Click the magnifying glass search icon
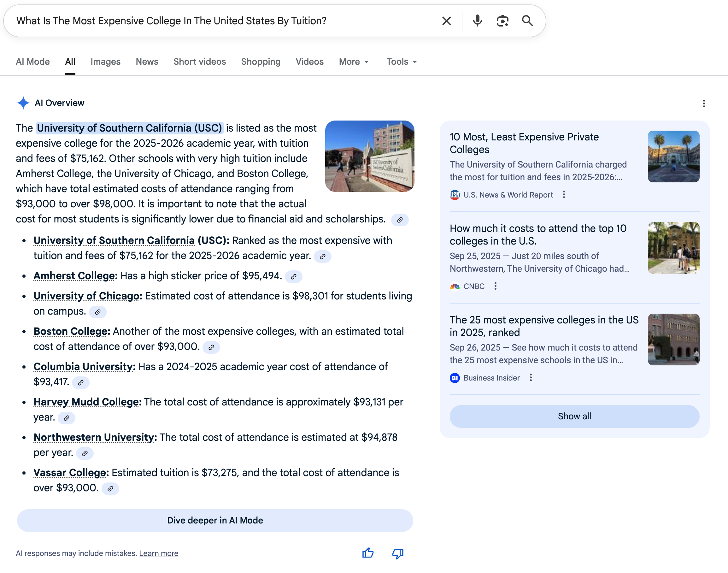The image size is (728, 573). [x=527, y=21]
